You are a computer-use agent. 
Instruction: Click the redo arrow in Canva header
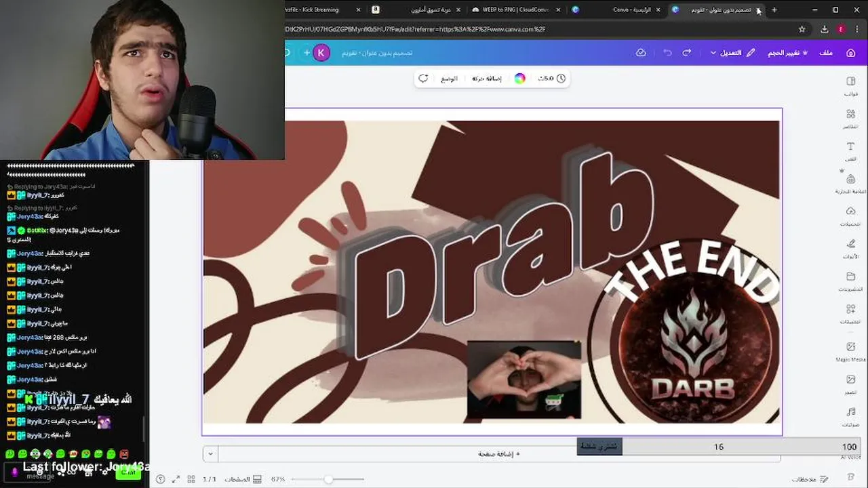(x=687, y=53)
